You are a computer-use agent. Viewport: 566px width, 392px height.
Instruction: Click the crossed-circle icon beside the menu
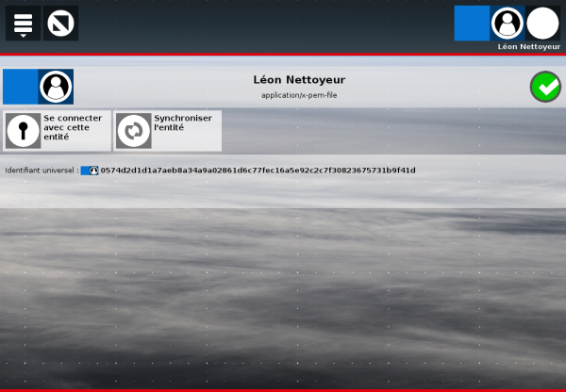(61, 23)
